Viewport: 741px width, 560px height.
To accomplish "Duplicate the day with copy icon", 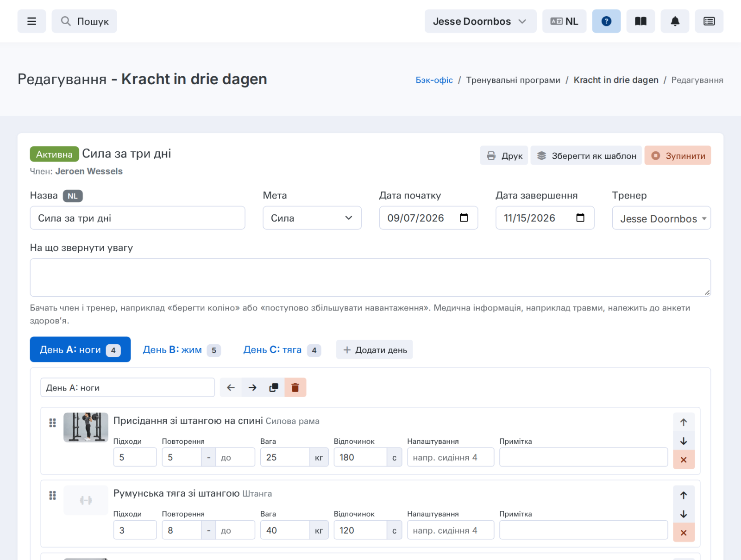I will click(274, 387).
